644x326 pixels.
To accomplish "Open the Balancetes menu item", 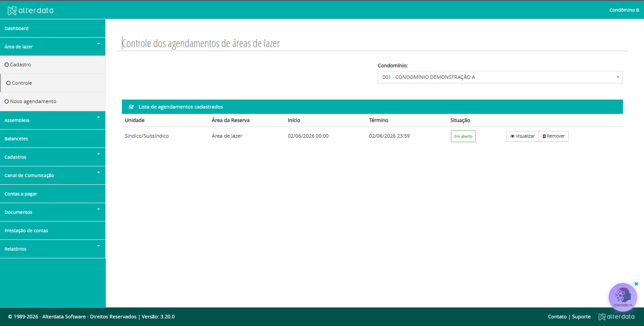I will click(53, 139).
